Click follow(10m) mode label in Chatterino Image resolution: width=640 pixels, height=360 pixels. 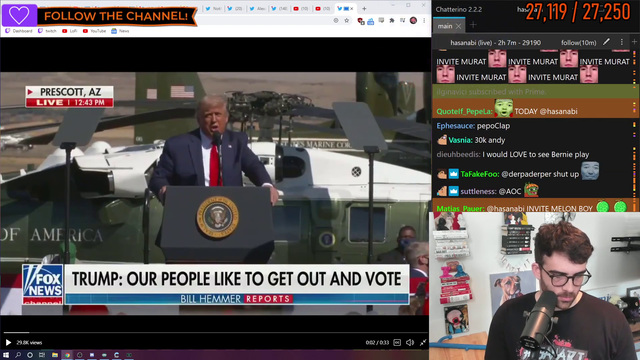point(578,42)
